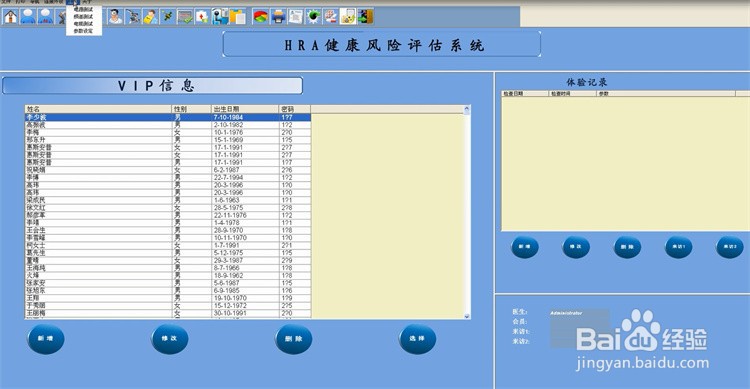
Task: Sort by the 密码 column header
Action: [295, 109]
